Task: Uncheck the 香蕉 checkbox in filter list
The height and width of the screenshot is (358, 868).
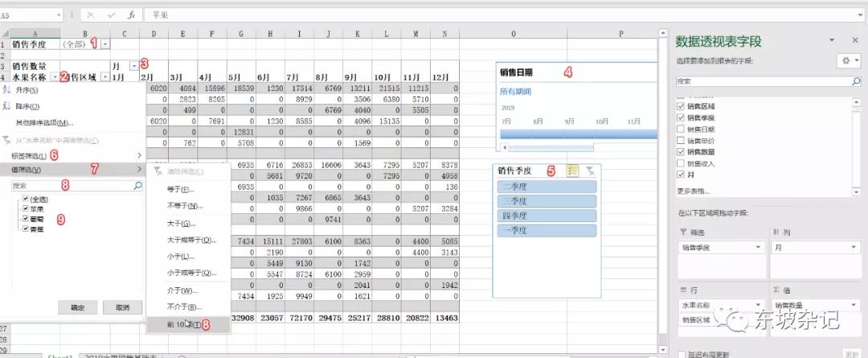Action: 26,228
